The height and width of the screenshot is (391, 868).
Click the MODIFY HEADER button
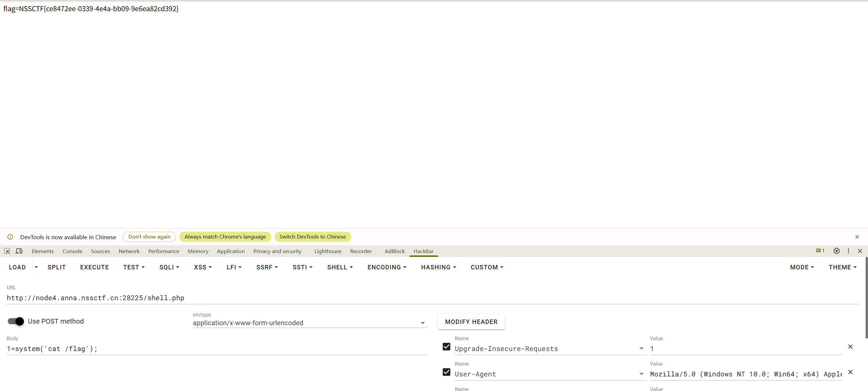(471, 322)
